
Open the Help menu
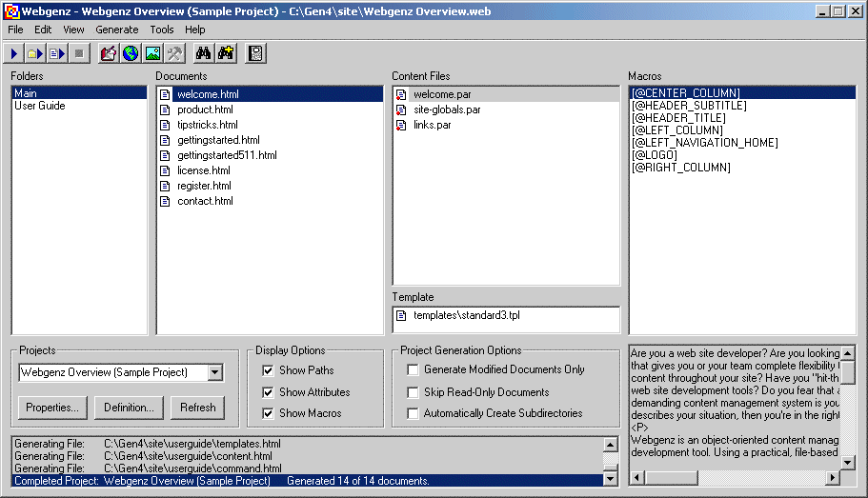195,30
